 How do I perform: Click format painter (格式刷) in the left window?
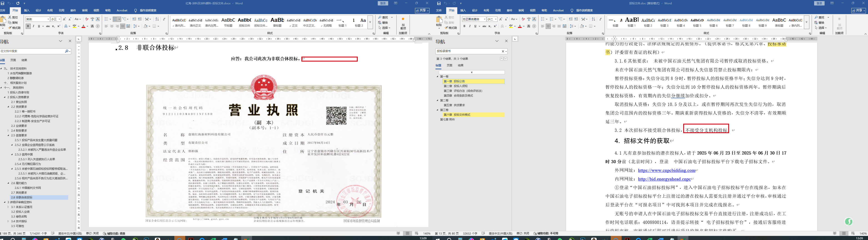[15, 28]
